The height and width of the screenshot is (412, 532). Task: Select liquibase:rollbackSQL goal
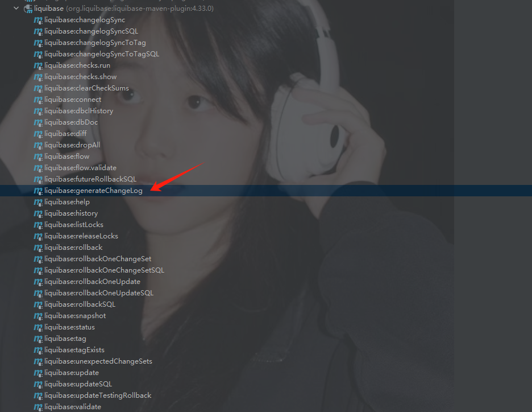click(x=80, y=304)
